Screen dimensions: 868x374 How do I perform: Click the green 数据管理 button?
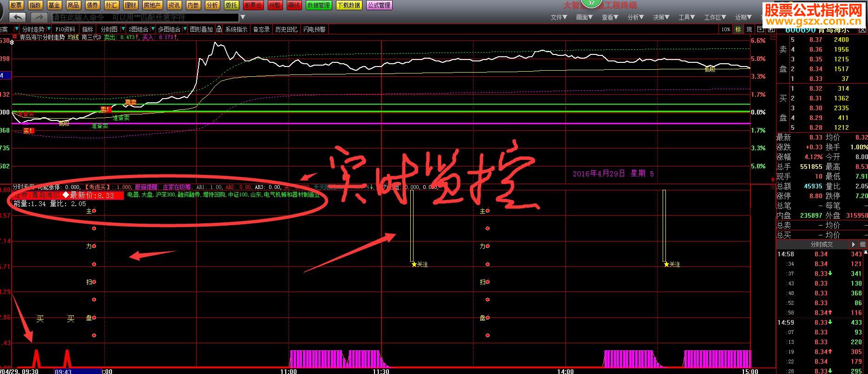pyautogui.click(x=319, y=5)
